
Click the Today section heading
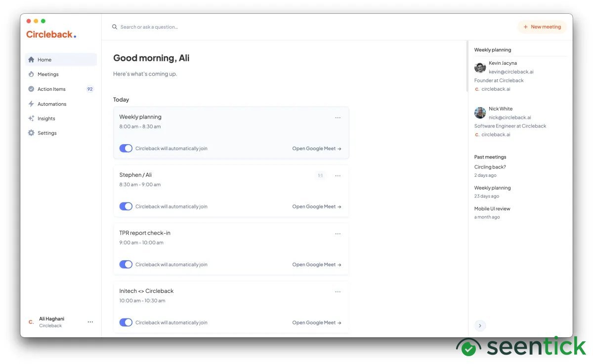pos(121,100)
